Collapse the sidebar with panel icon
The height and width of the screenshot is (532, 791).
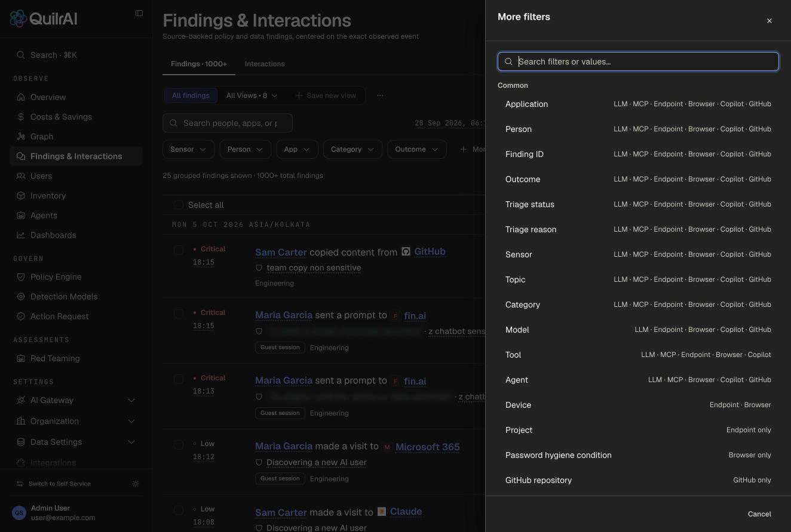tap(139, 13)
